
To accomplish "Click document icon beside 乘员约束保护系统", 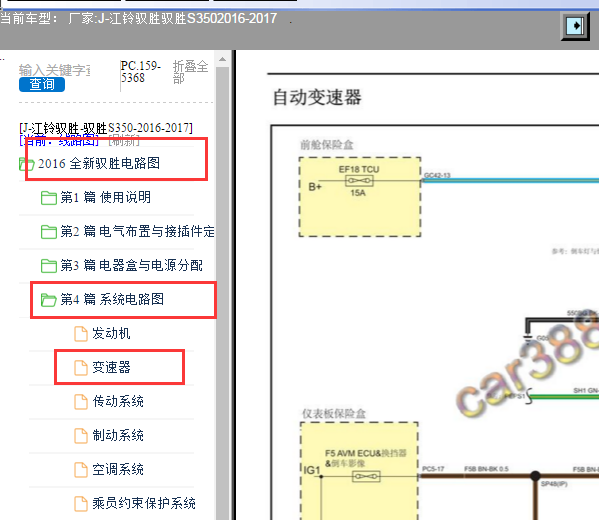I will [x=81, y=504].
